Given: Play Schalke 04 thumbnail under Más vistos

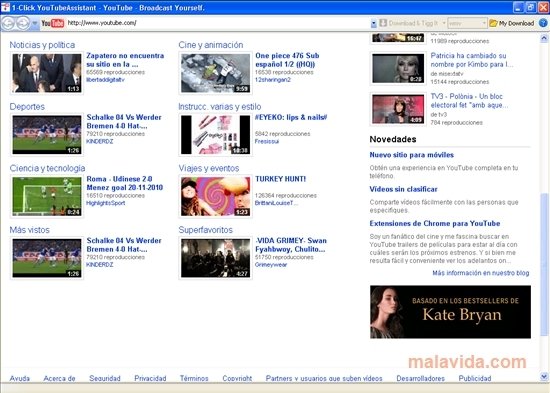Looking at the screenshot, I should 47,258.
